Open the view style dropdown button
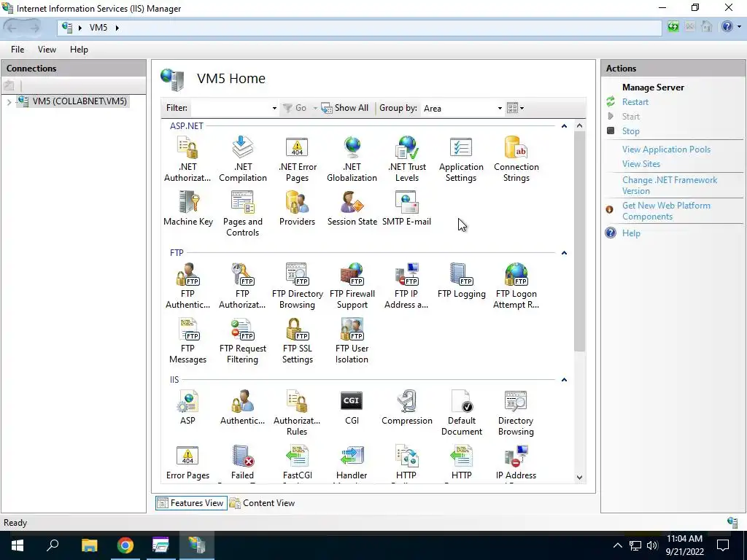 click(x=516, y=108)
